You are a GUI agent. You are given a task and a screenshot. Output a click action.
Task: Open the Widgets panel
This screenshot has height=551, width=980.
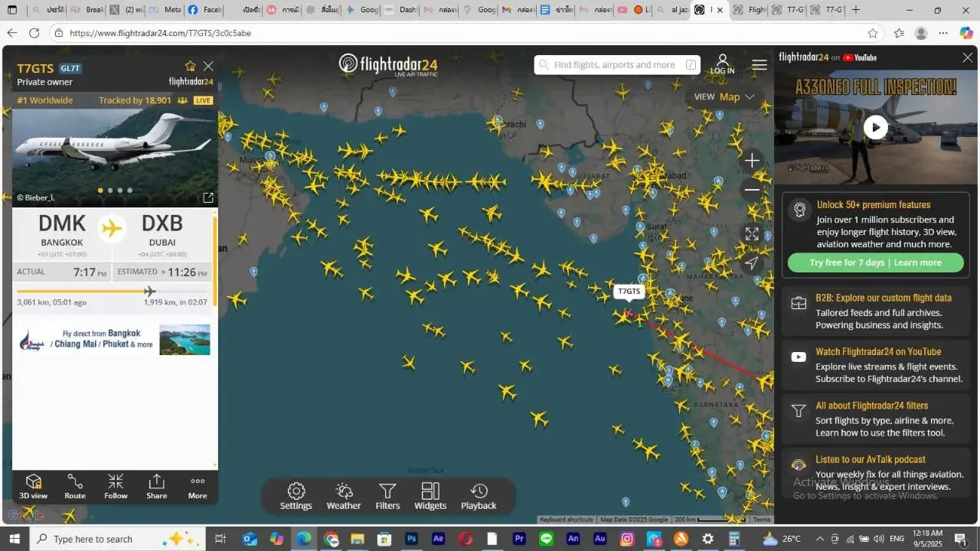[x=430, y=496]
